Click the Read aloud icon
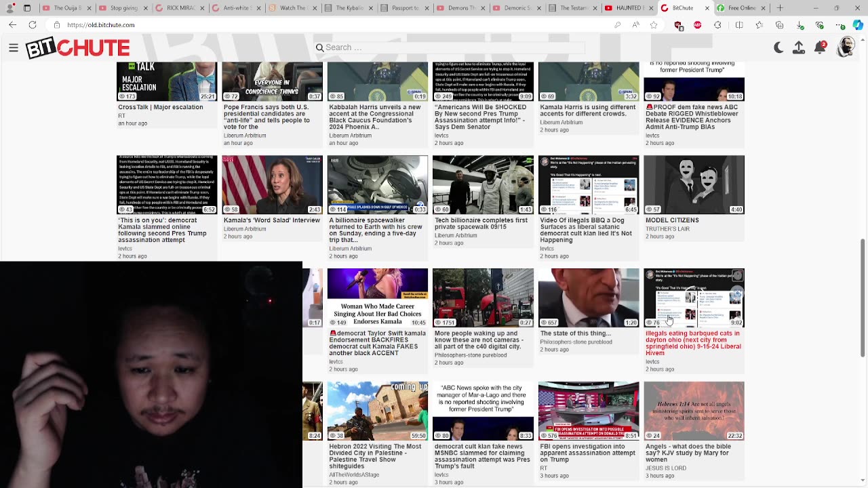868x488 pixels. point(636,25)
